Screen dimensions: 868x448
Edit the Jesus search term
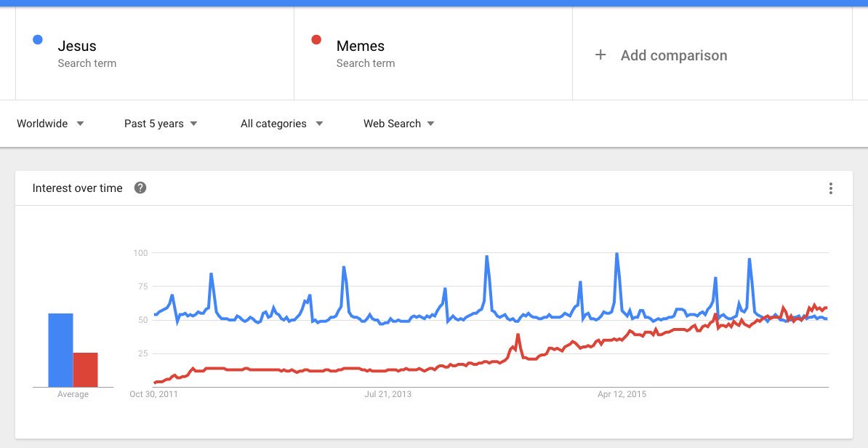77,47
